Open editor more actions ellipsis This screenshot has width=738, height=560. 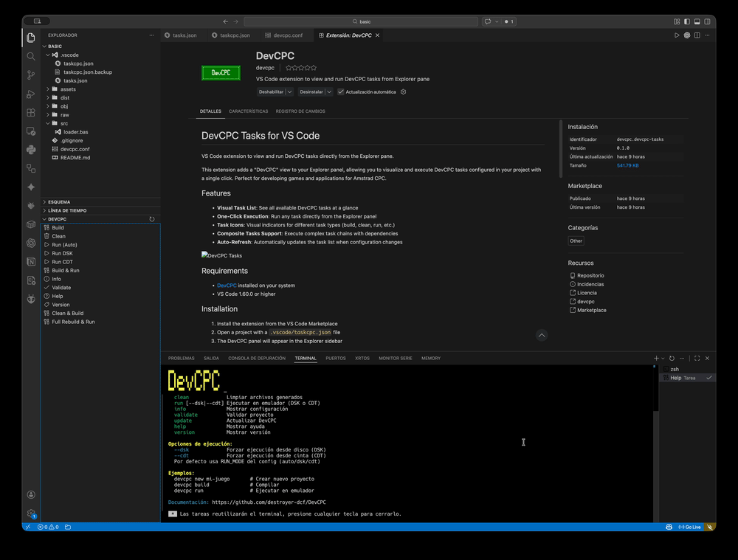[707, 35]
